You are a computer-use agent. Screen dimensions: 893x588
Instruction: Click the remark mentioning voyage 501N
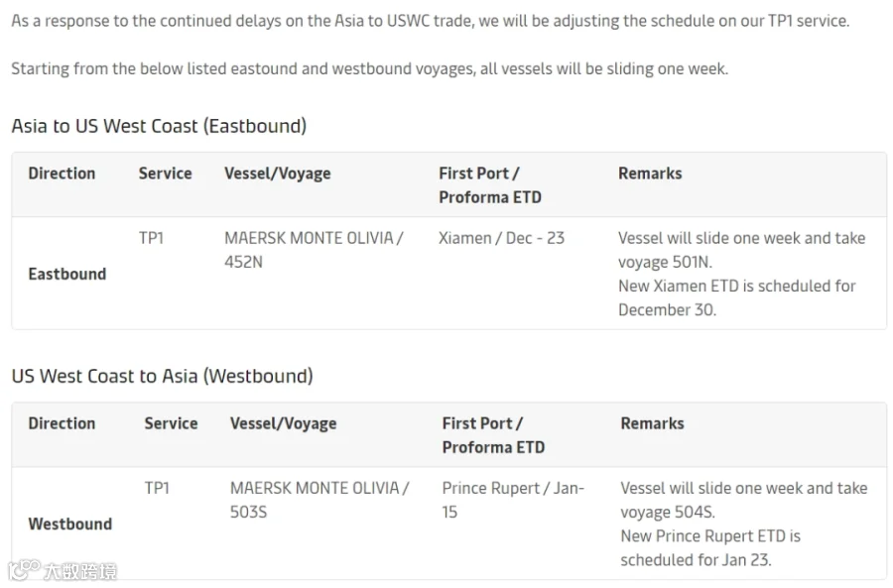pyautogui.click(x=740, y=274)
